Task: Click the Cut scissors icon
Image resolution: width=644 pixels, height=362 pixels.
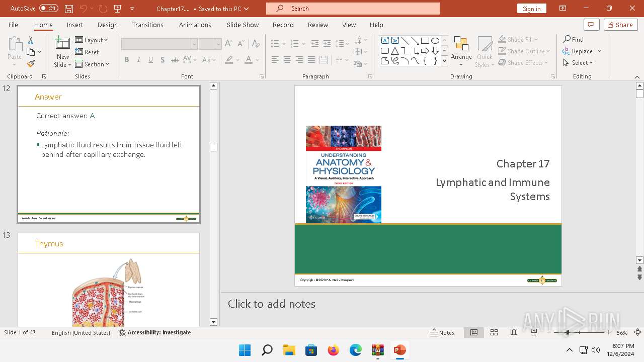Action: tap(31, 40)
